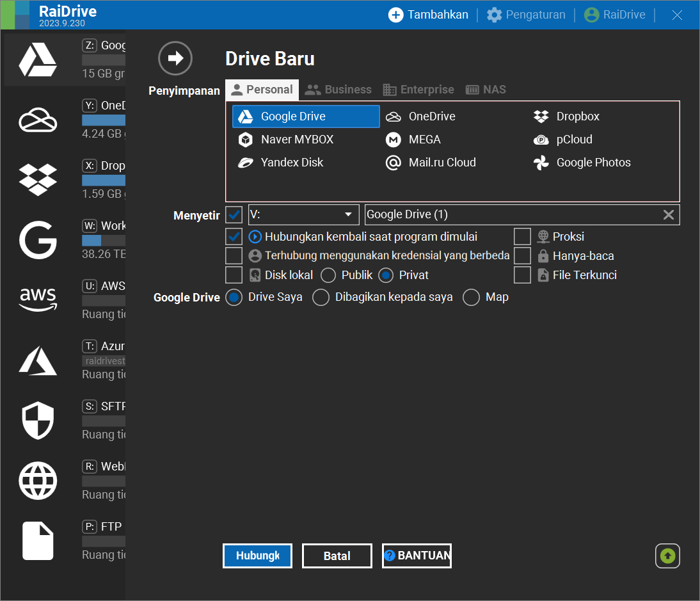Enable the Disk lokal checkbox

(234, 275)
